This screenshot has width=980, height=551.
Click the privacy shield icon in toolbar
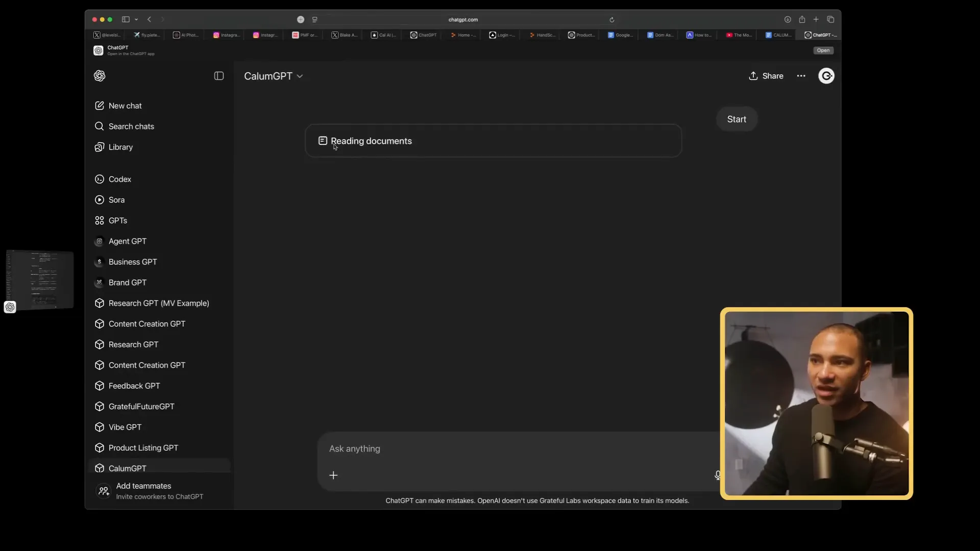(x=301, y=19)
